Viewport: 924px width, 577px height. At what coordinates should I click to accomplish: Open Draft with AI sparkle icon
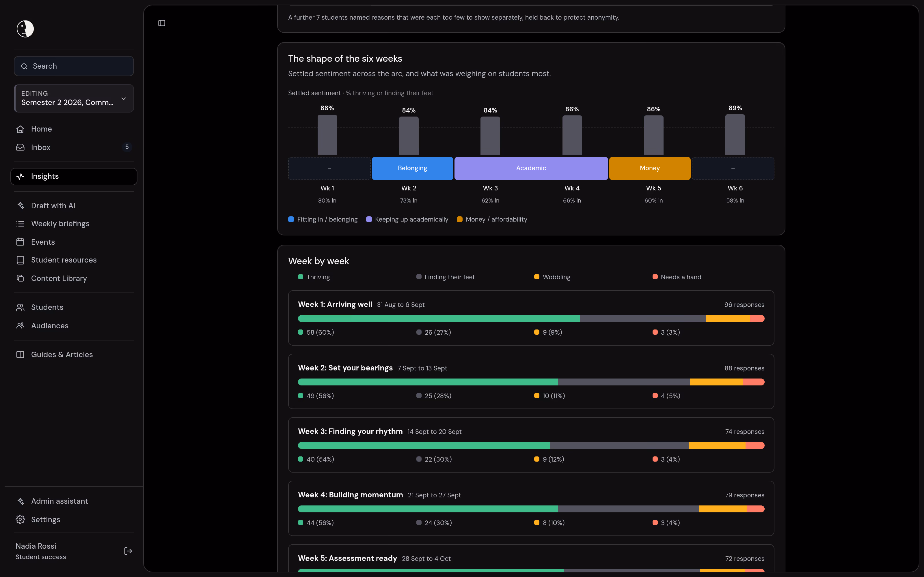20,205
